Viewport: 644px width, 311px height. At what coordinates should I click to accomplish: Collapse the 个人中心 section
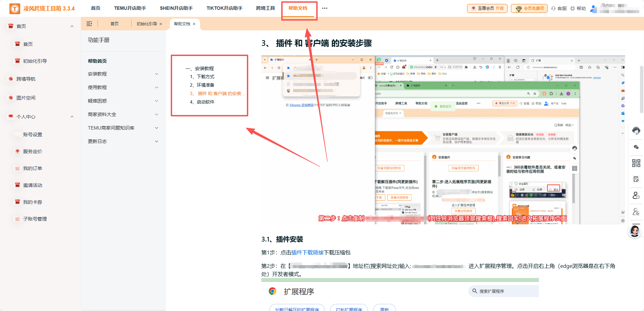[72, 116]
